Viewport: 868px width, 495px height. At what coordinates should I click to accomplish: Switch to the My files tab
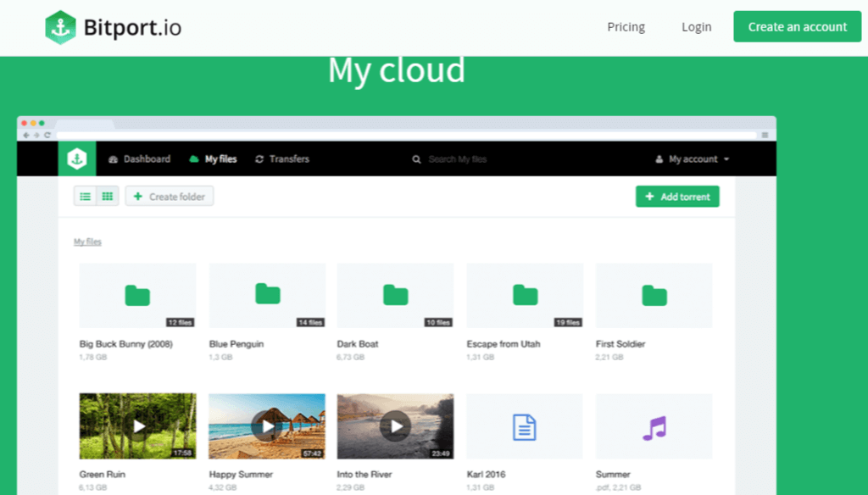(213, 159)
